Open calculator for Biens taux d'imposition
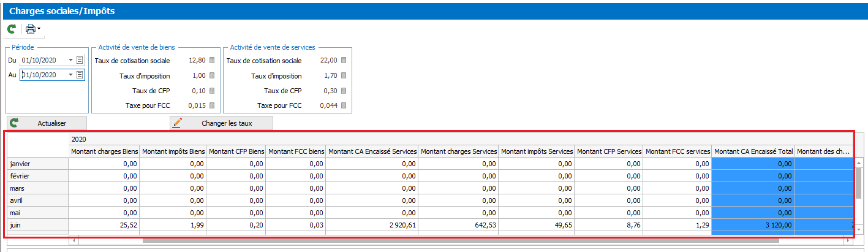 [212, 75]
